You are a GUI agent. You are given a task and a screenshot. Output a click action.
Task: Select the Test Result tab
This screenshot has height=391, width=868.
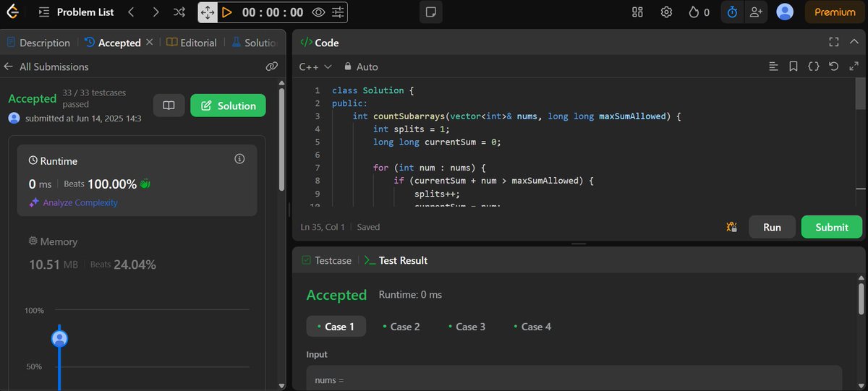[396, 260]
